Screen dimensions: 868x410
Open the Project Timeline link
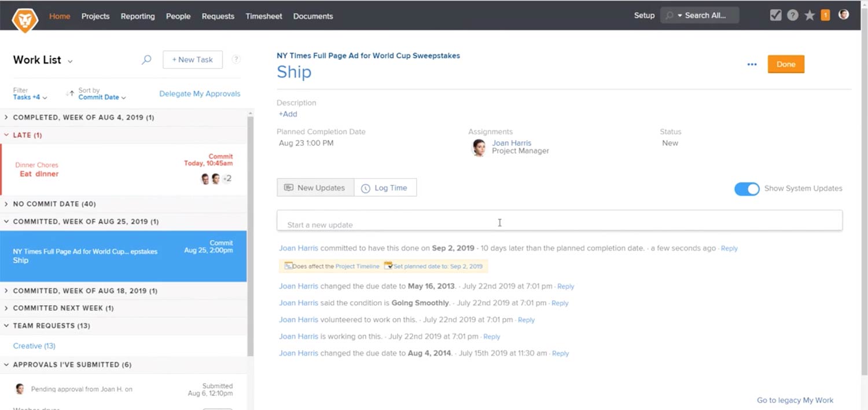coord(357,266)
